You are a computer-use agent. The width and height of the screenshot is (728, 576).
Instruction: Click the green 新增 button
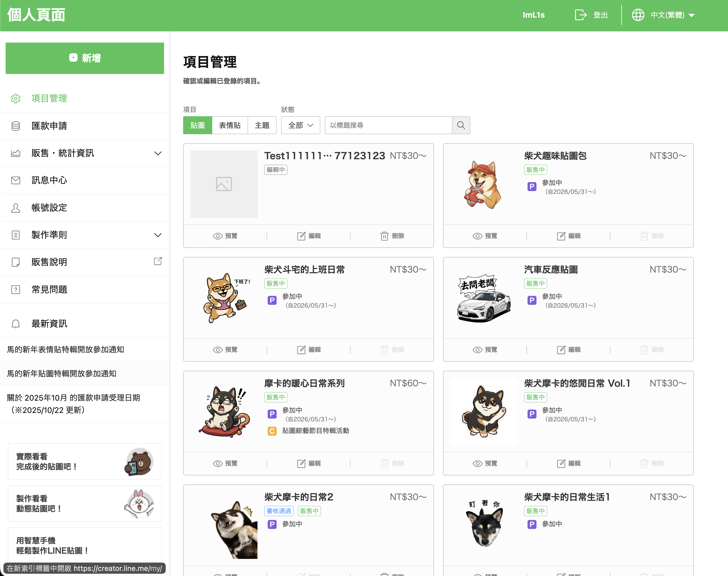(85, 58)
